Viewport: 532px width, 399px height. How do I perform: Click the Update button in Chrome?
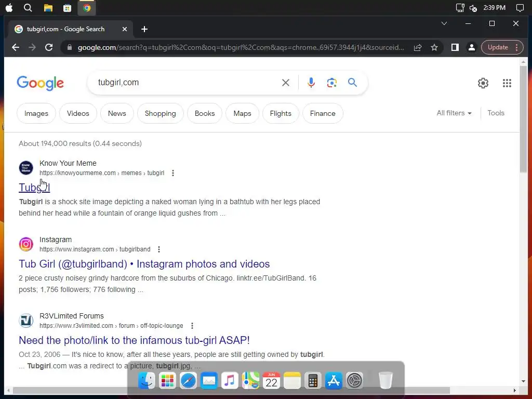[x=498, y=47]
